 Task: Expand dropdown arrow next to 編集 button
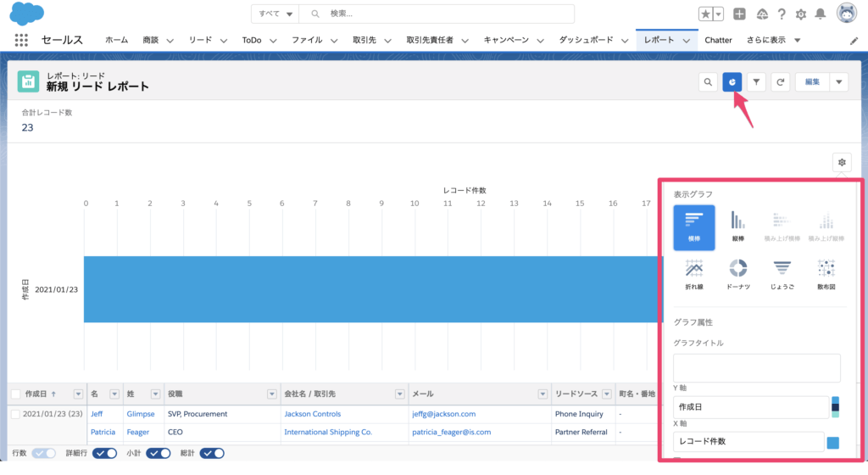click(x=839, y=81)
